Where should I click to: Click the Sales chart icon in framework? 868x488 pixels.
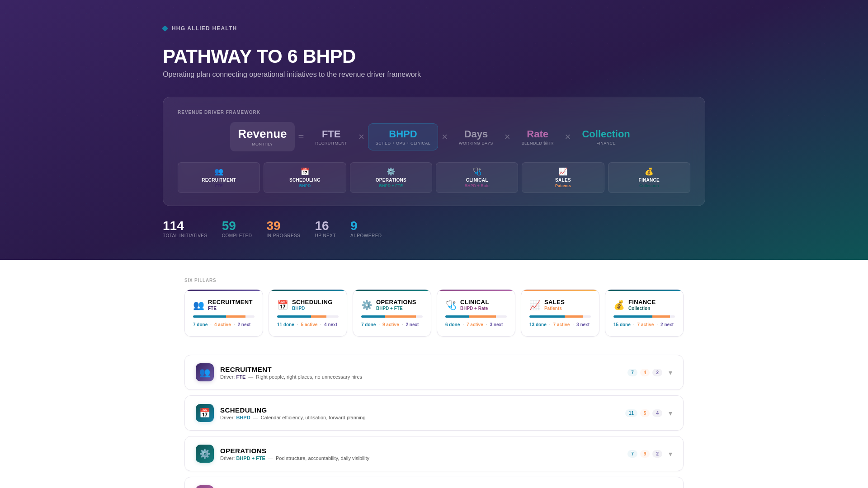click(x=563, y=172)
